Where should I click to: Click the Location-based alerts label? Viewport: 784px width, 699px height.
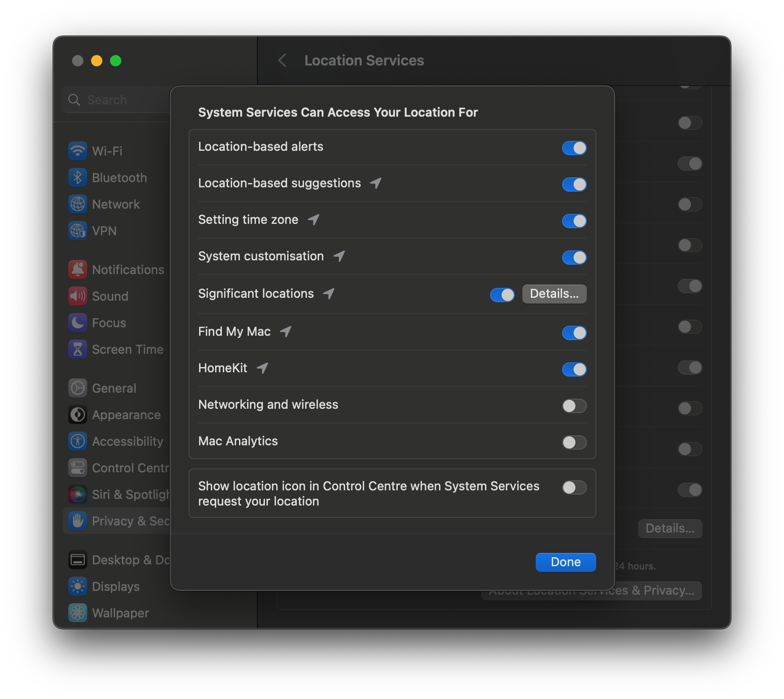pos(261,147)
